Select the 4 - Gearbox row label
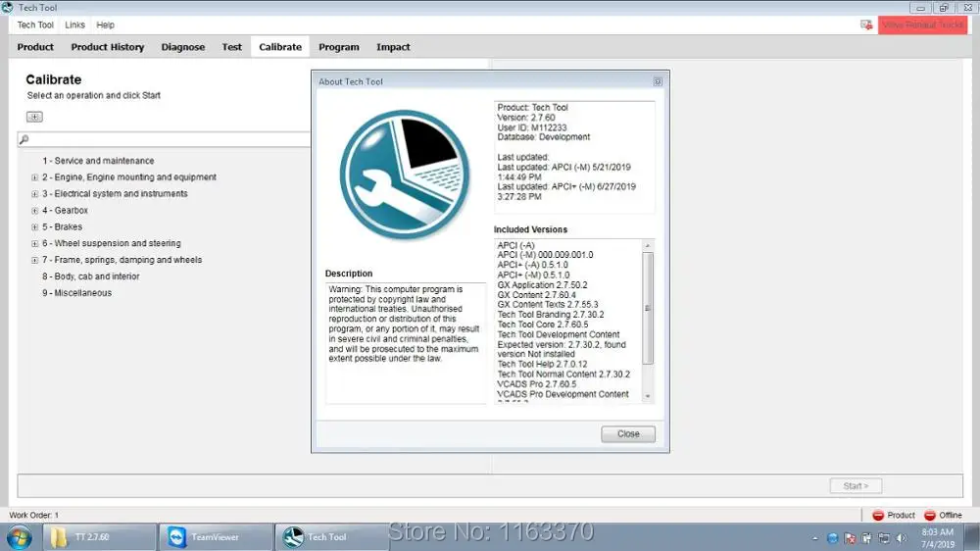Viewport: 980px width, 551px height. 65,211
